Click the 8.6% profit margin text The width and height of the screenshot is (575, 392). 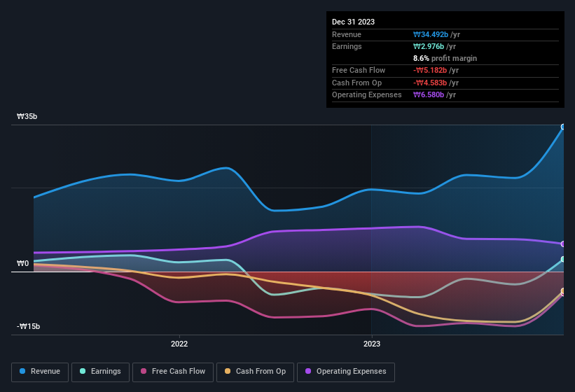(x=445, y=58)
